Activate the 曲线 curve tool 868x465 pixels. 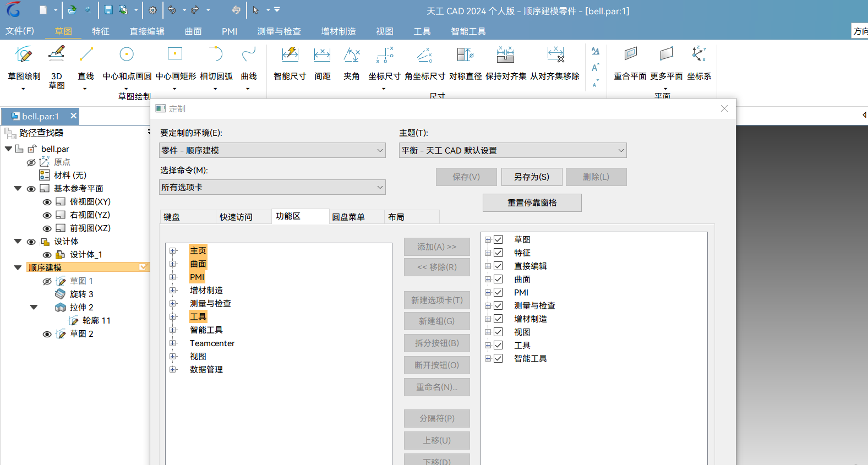pyautogui.click(x=249, y=54)
